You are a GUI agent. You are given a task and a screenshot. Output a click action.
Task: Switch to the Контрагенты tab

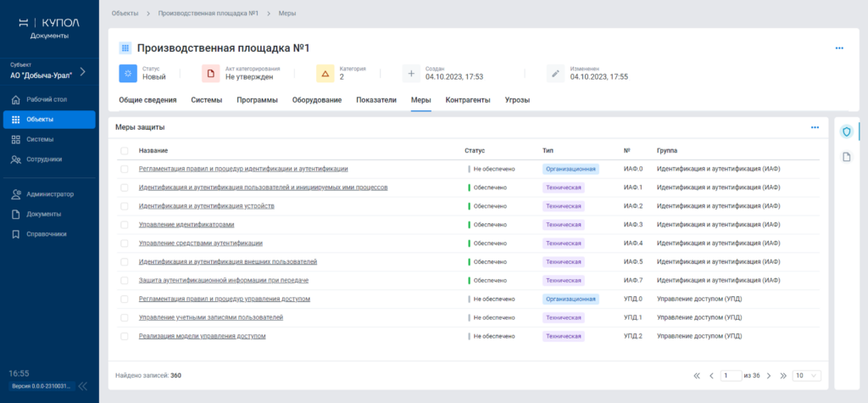[x=468, y=100]
